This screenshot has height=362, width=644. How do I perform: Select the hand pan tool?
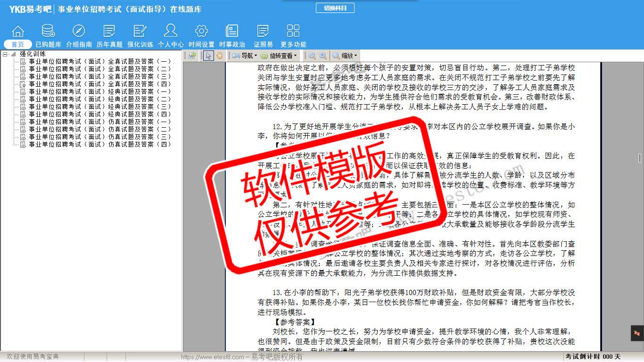click(219, 56)
